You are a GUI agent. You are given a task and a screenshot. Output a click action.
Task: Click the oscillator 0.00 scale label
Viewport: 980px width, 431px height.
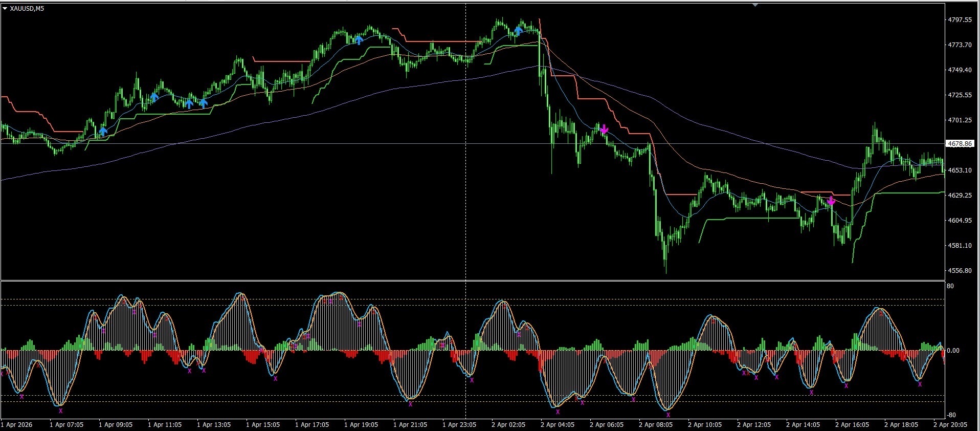(953, 351)
